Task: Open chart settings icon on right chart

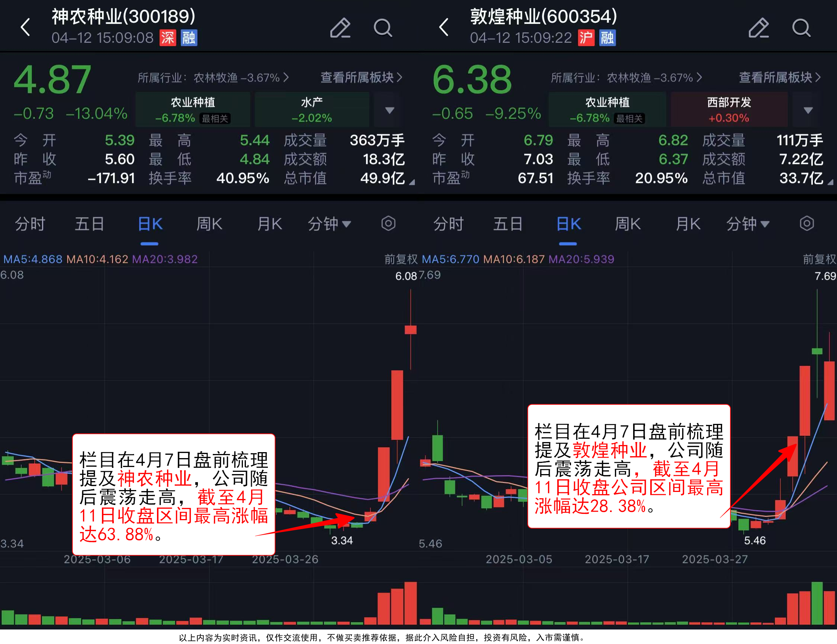Action: click(x=807, y=223)
